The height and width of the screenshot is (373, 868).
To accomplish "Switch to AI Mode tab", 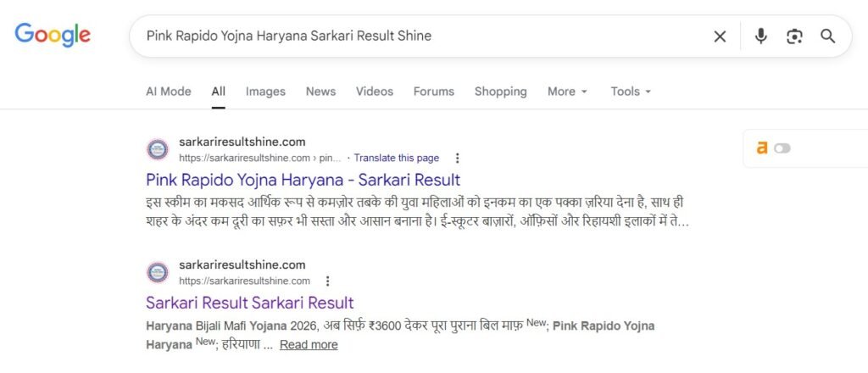I will point(168,92).
